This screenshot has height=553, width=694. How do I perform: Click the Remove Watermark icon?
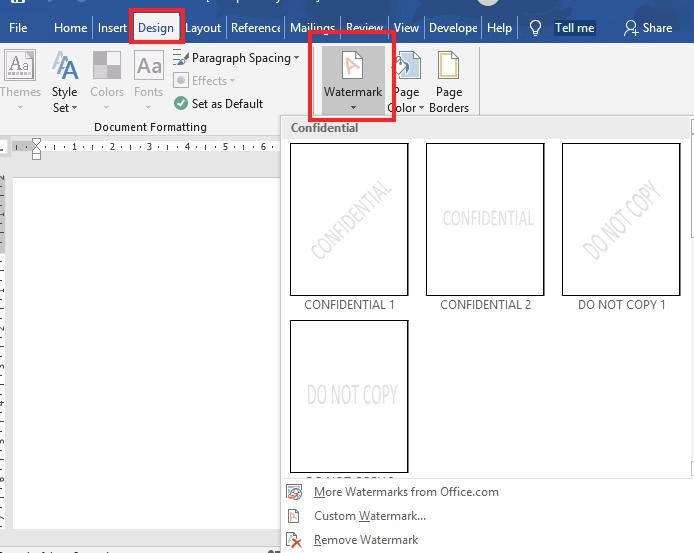(x=294, y=540)
